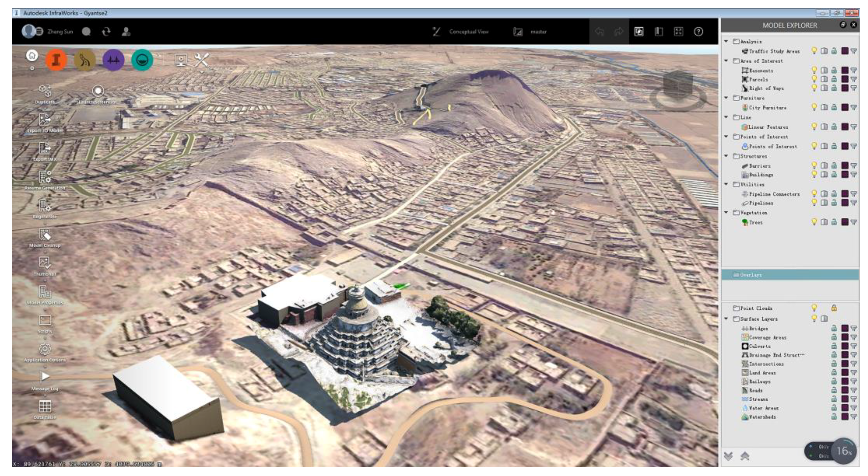Open the Conceptual View menu

tap(468, 32)
